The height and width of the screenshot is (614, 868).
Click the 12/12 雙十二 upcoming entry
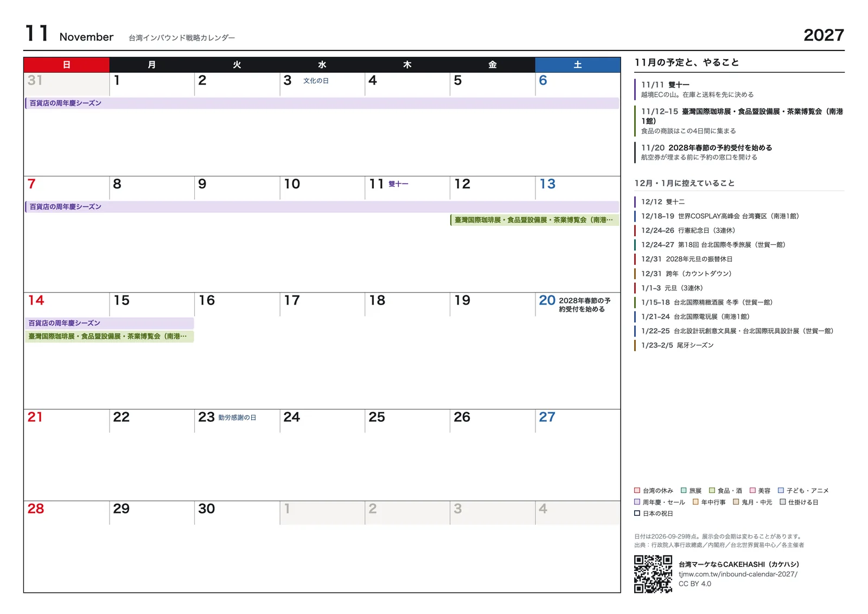[x=662, y=202]
